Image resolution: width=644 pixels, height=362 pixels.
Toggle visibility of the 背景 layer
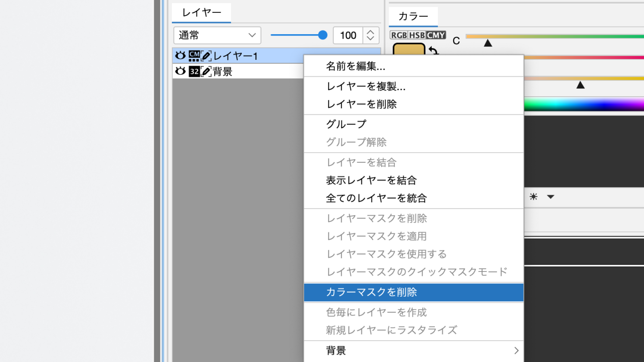click(180, 71)
